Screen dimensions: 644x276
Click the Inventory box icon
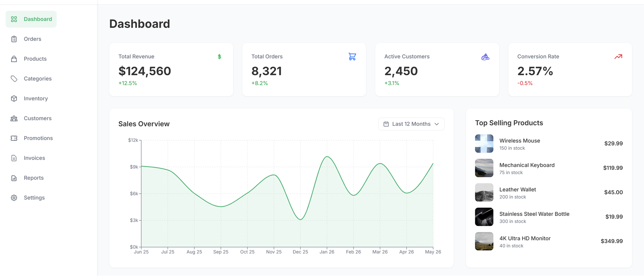pyautogui.click(x=14, y=98)
